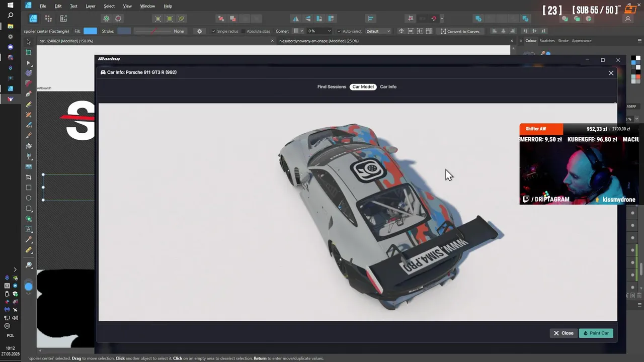
Task: Select the Rectangle shape tool
Action: pyautogui.click(x=29, y=188)
